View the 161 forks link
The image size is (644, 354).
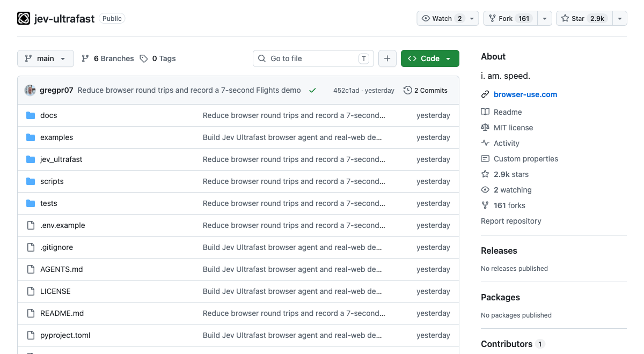click(x=509, y=205)
